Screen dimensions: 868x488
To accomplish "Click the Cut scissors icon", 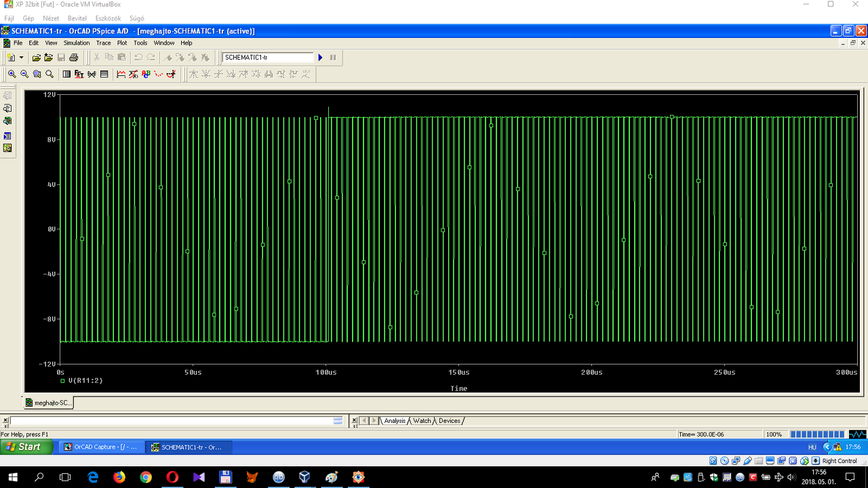I will click(97, 58).
